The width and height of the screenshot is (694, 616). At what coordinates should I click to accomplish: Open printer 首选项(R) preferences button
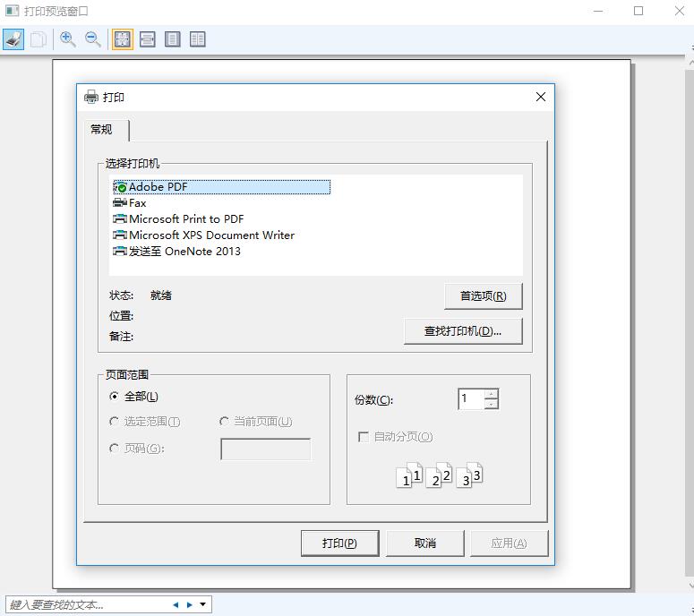[484, 296]
